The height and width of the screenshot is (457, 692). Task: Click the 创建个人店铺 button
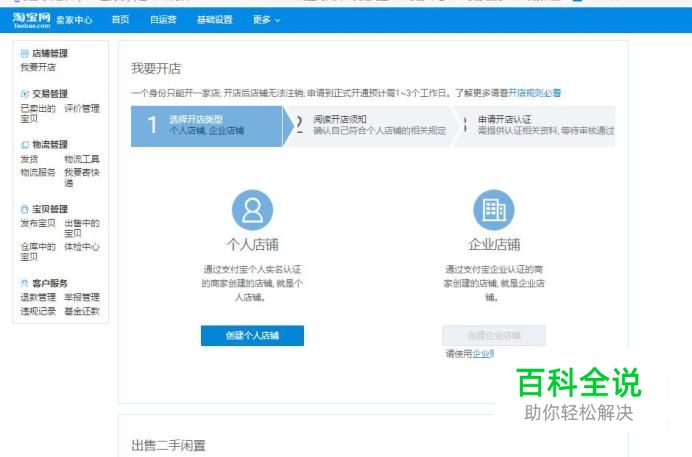click(x=252, y=336)
